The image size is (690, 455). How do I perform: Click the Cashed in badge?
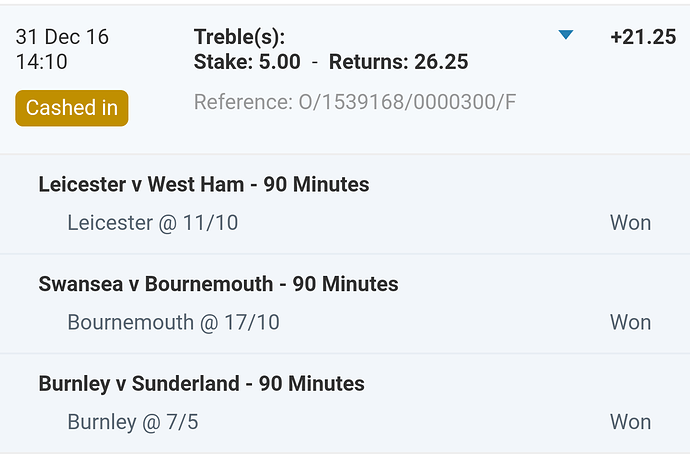(72, 108)
